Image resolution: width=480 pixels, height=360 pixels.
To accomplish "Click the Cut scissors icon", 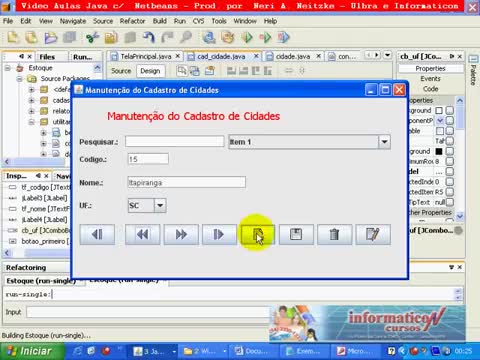I will [92, 37].
